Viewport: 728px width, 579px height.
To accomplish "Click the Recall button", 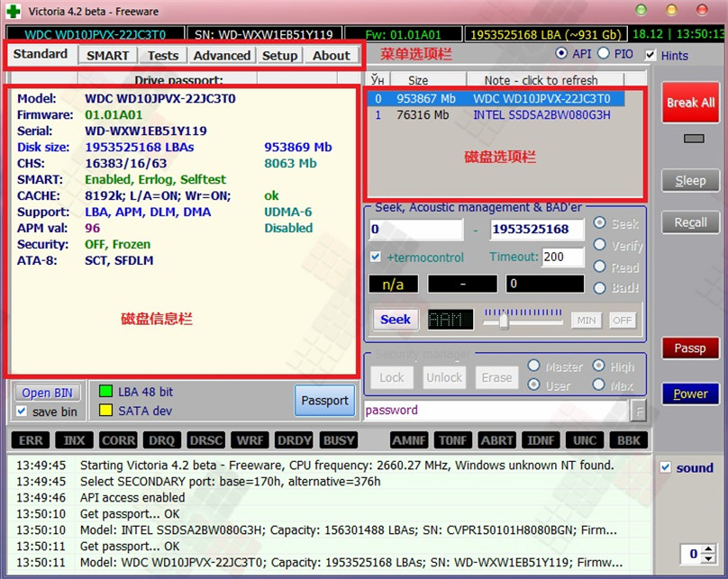I will tap(690, 222).
